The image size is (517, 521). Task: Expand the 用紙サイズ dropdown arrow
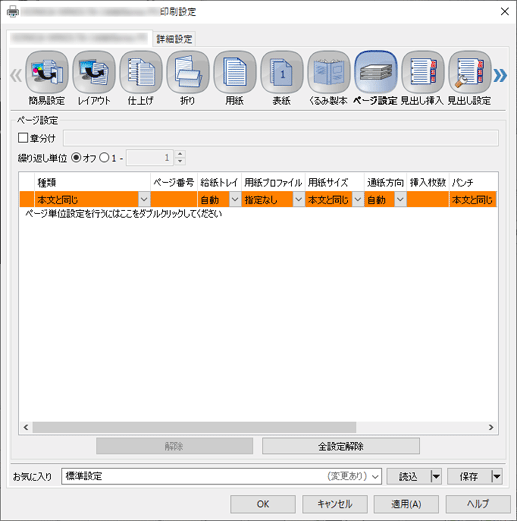(358, 199)
